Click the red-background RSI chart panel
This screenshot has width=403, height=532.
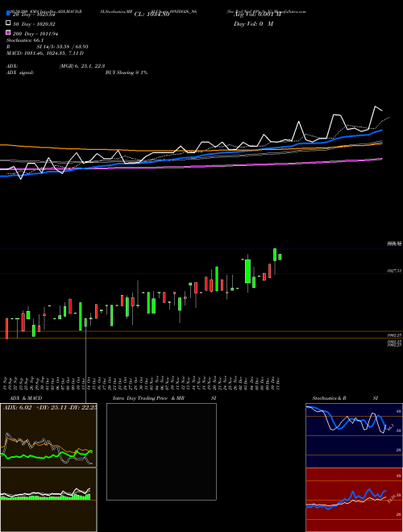354,500
